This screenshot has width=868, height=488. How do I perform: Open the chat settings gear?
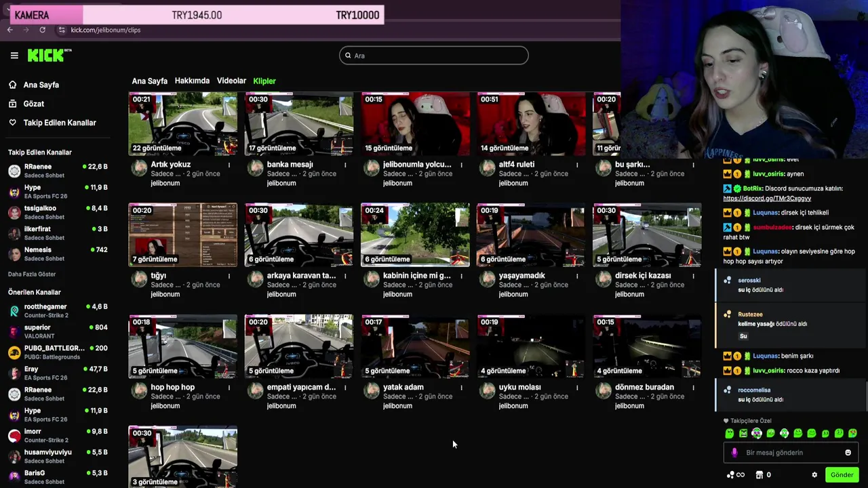click(x=814, y=475)
